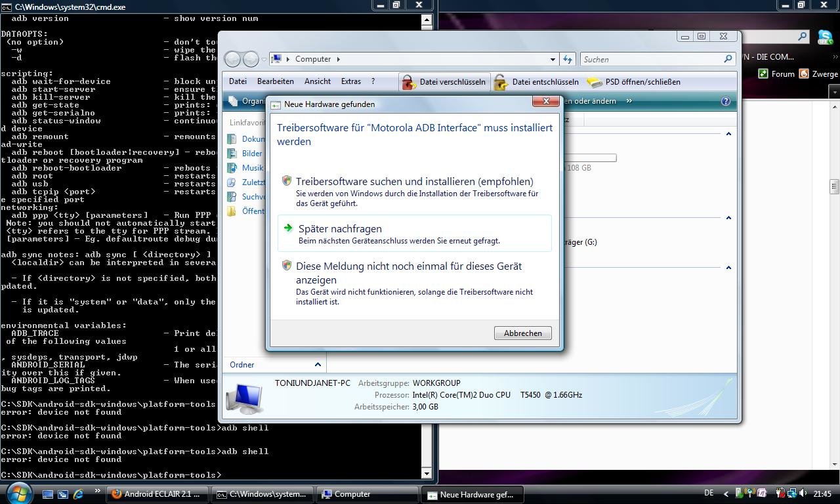Click Datei entschlüsseln unlock icon
Screen dimensions: 840x504
point(501,82)
